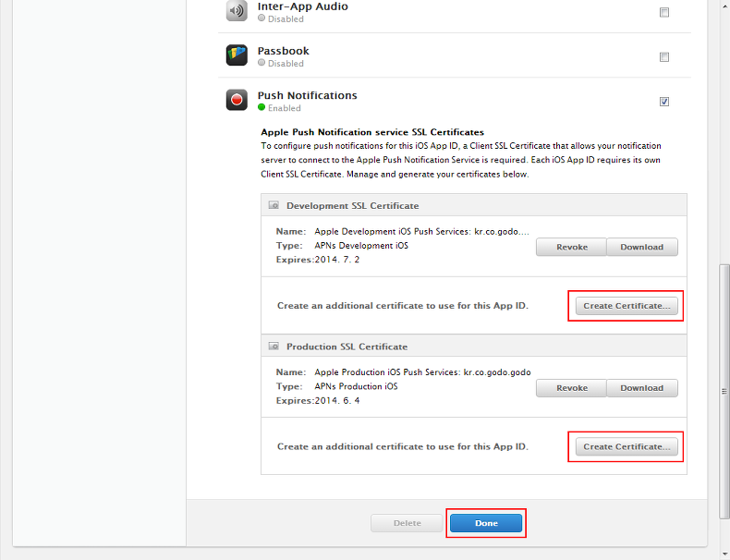Image resolution: width=730 pixels, height=560 pixels.
Task: Click the Passbook heading
Action: [283, 51]
